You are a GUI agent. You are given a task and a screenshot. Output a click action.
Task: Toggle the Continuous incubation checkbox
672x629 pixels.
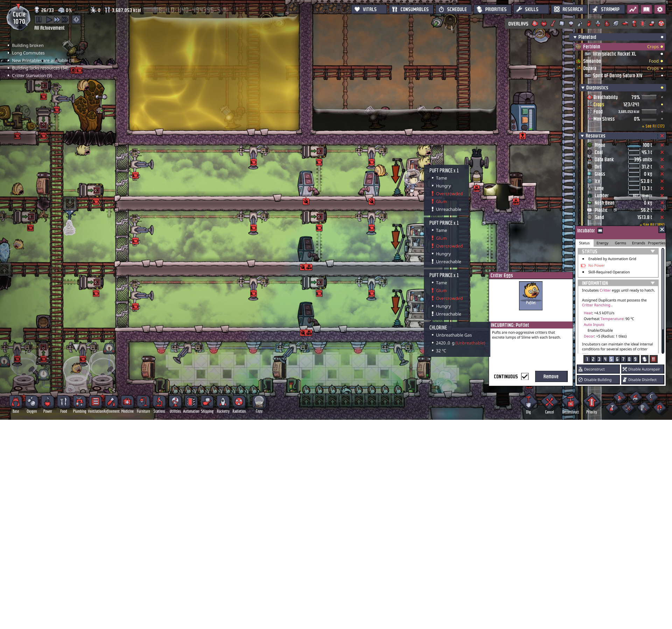tap(525, 376)
